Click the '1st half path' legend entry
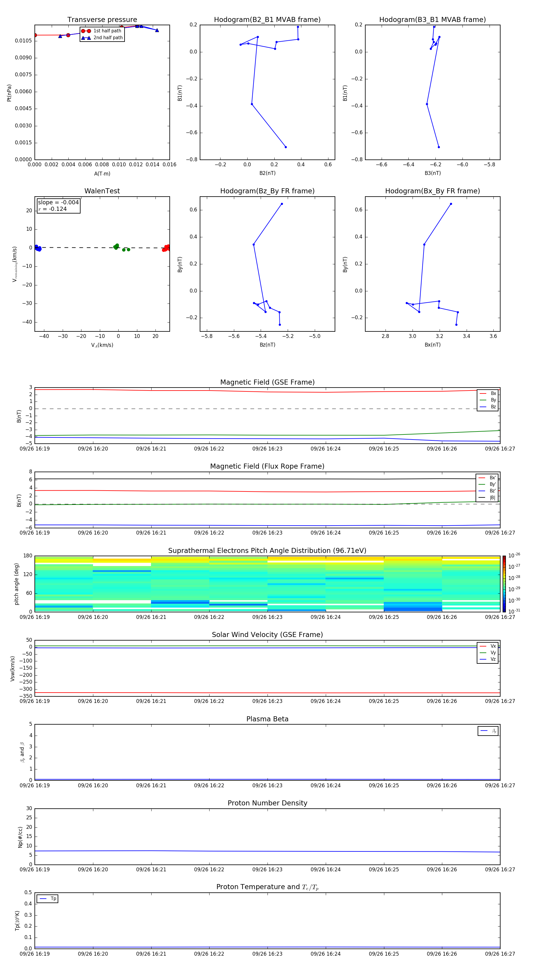 coord(101,31)
